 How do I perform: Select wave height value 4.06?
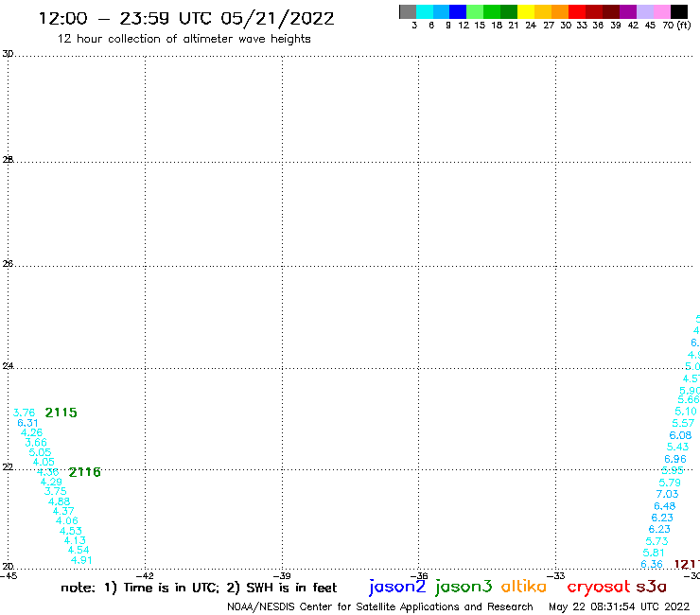[67, 520]
